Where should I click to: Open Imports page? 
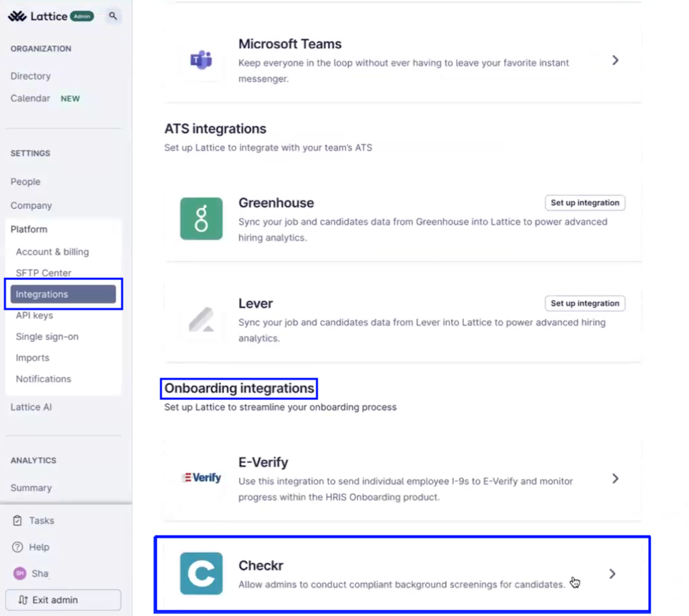pyautogui.click(x=32, y=358)
